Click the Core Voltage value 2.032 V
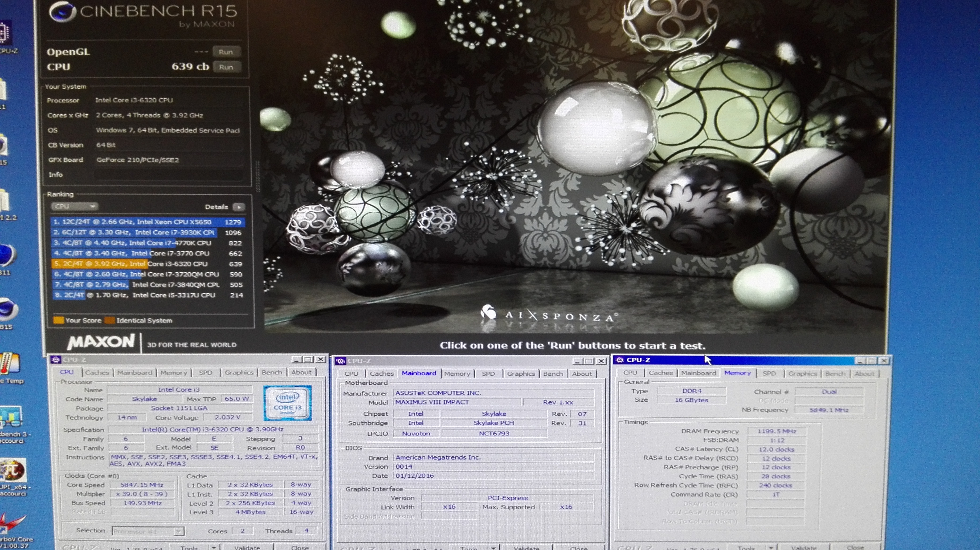980x550 pixels. (227, 417)
